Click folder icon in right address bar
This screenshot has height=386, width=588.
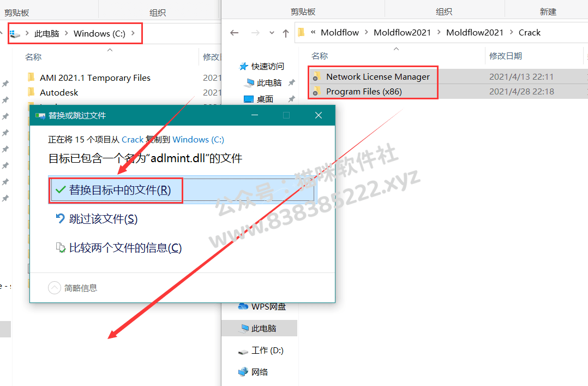click(x=301, y=33)
